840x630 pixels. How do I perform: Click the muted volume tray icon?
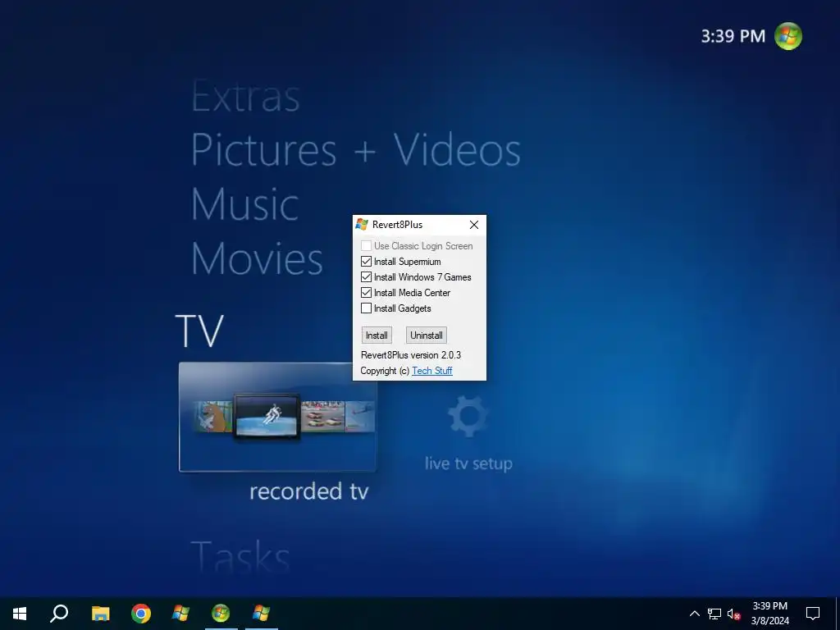733,614
